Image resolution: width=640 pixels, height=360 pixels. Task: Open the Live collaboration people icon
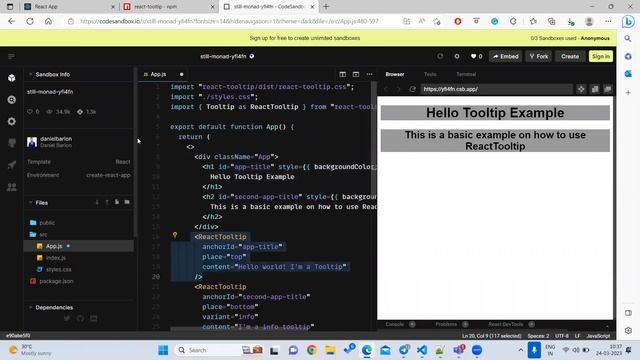click(x=11, y=187)
